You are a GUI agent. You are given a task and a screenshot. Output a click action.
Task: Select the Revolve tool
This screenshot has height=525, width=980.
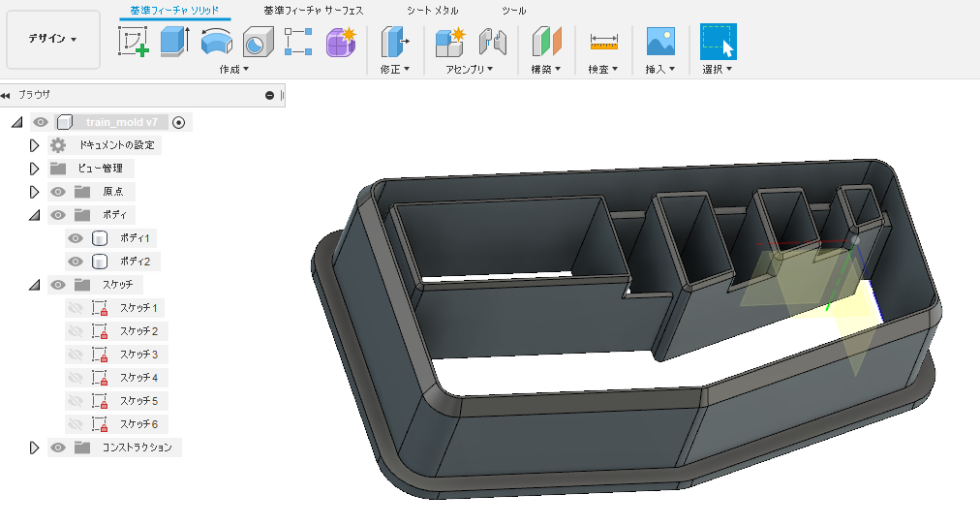pyautogui.click(x=216, y=42)
